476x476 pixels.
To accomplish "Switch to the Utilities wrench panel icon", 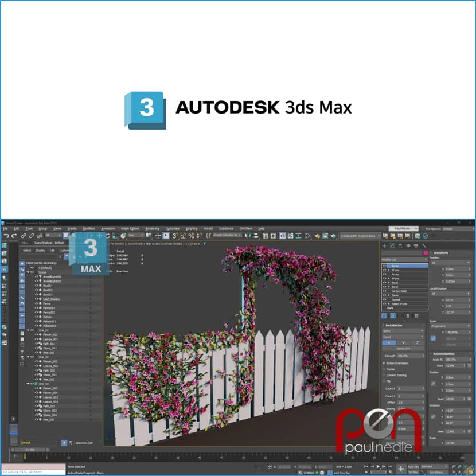I will pos(424,245).
